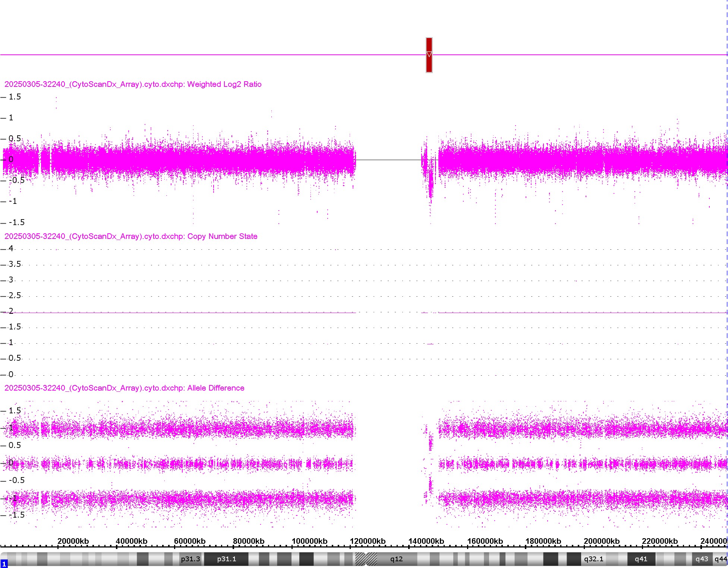728x568 pixels.
Task: Click the short copy state 2 segment before the loss
Action: [425, 312]
